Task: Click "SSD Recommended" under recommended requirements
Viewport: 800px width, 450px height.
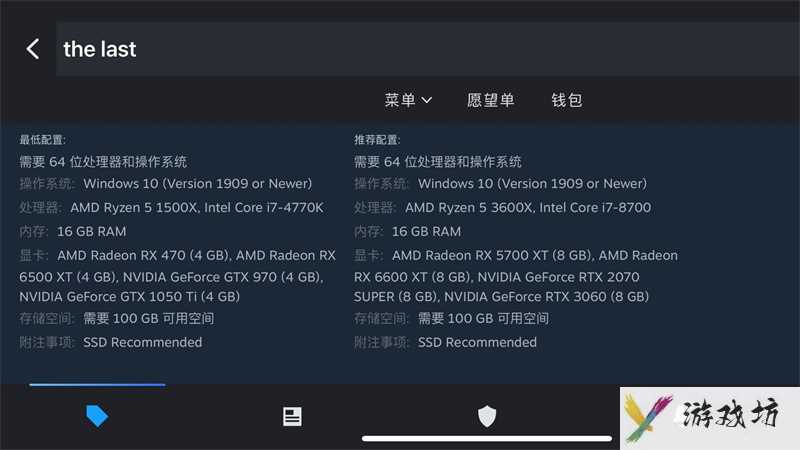Action: 478,342
